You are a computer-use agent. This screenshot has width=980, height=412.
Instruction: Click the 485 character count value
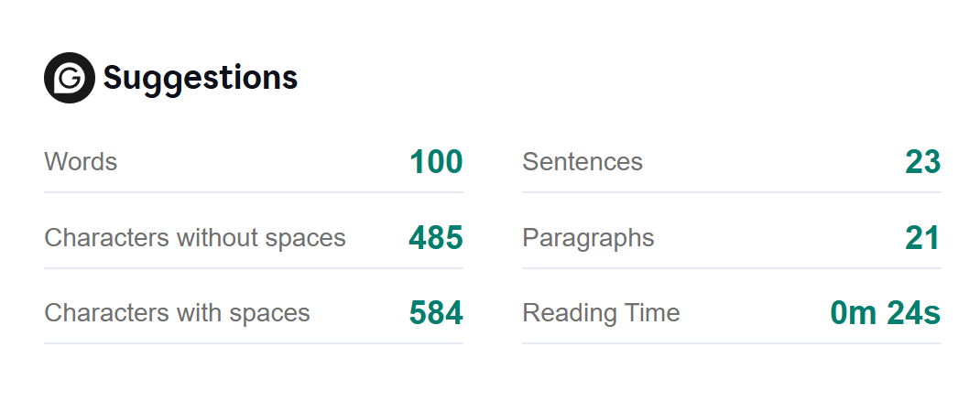[x=436, y=238]
